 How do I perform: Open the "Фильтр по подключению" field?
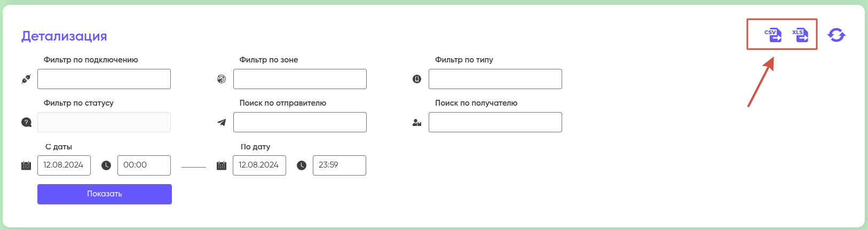(104, 79)
